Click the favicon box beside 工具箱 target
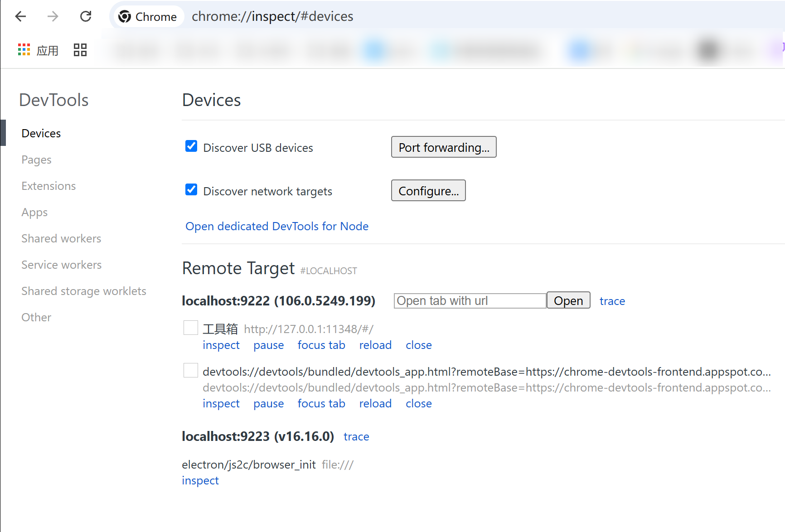The image size is (785, 532). click(191, 328)
